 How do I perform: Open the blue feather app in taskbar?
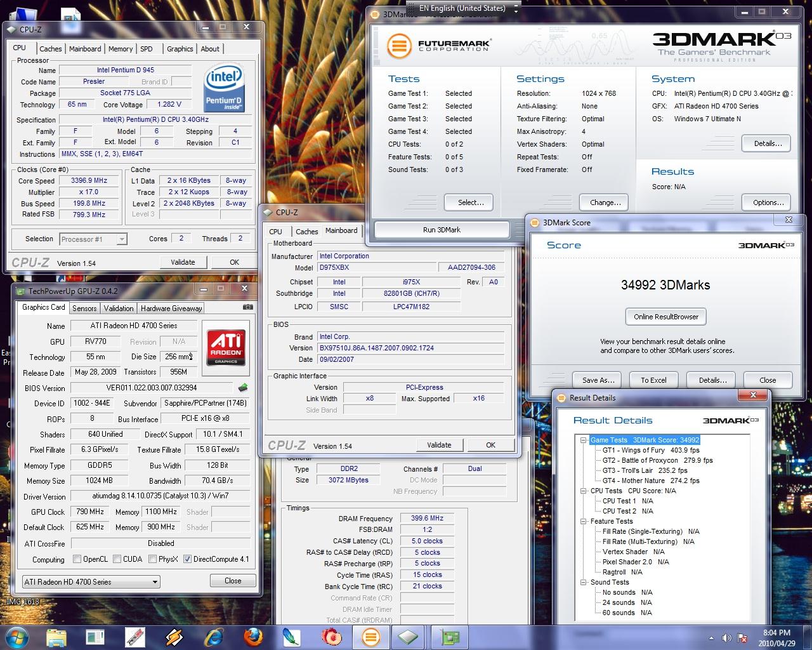click(x=292, y=637)
